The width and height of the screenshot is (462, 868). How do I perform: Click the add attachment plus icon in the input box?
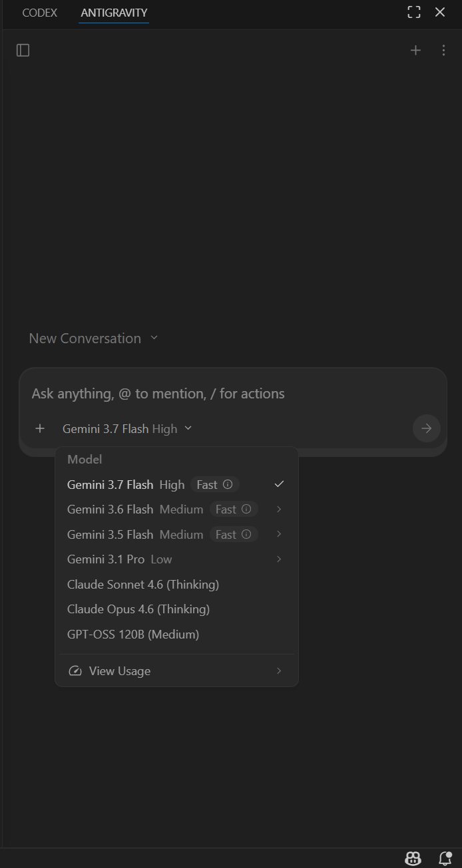(x=40, y=428)
